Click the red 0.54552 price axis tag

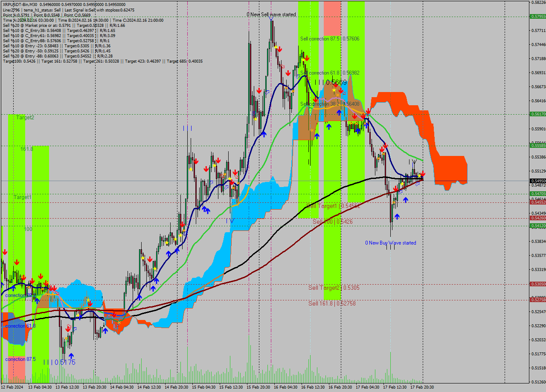(x=537, y=202)
